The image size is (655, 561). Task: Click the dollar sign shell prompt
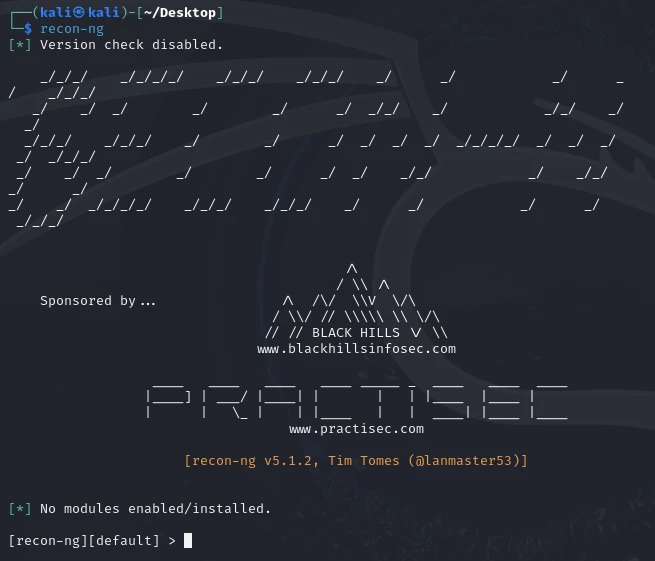point(28,29)
